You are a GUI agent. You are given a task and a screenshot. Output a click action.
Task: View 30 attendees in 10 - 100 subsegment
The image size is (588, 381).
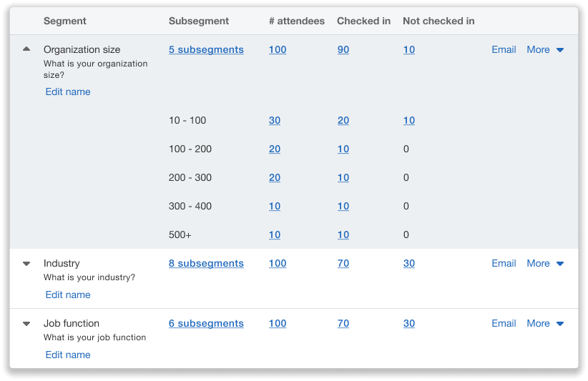click(275, 121)
